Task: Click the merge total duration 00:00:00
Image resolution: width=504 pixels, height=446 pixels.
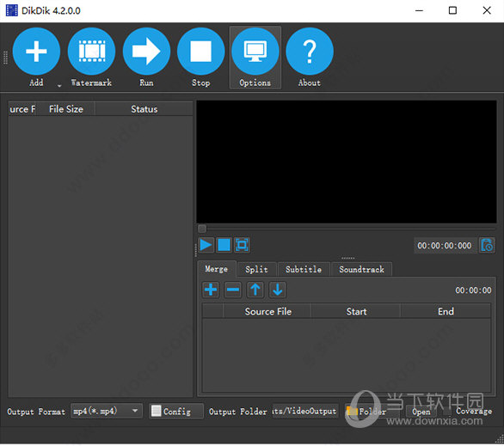Action: [473, 290]
